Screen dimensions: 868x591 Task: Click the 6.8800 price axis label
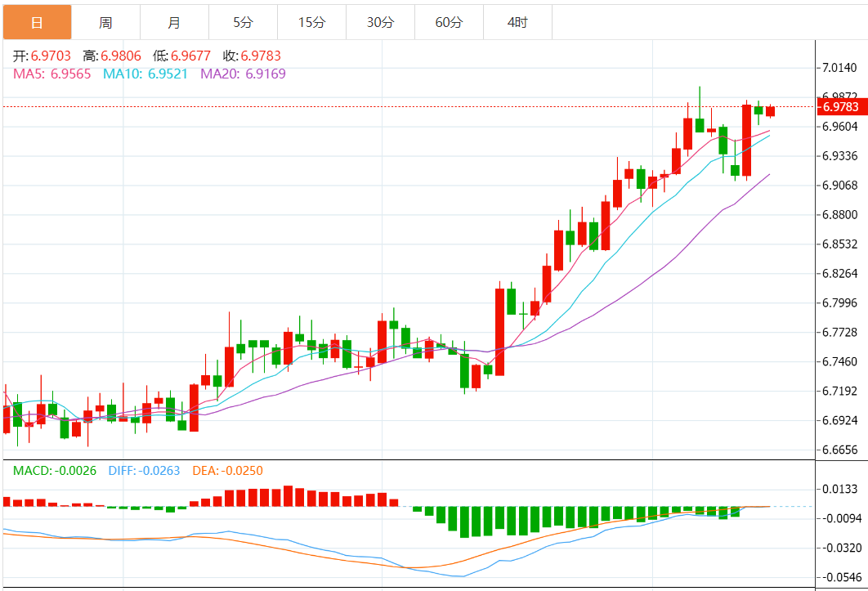[x=839, y=214]
